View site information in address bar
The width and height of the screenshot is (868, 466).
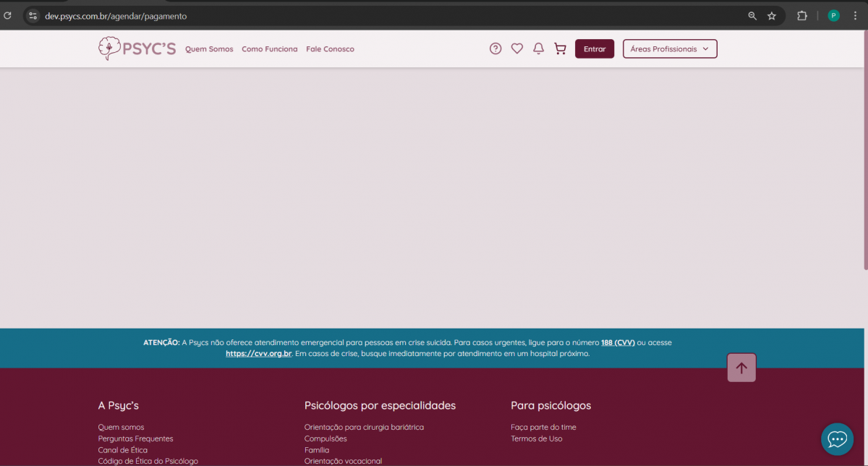tap(33, 16)
